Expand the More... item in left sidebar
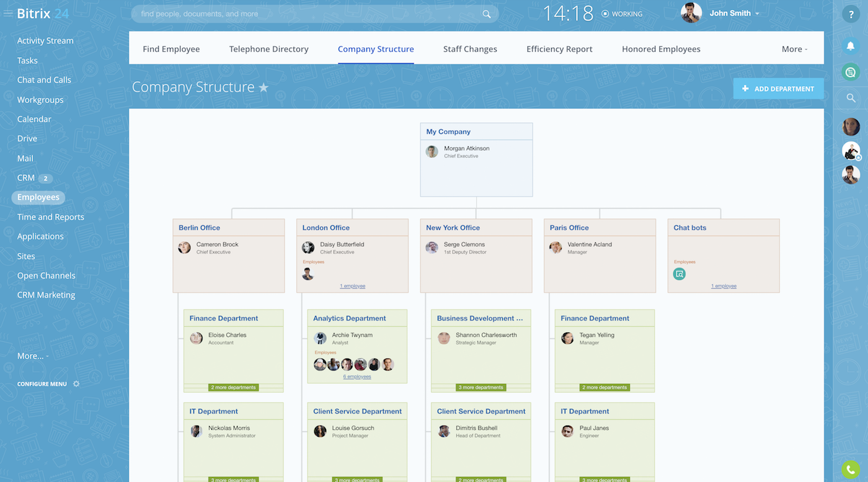868x482 pixels. pos(32,356)
